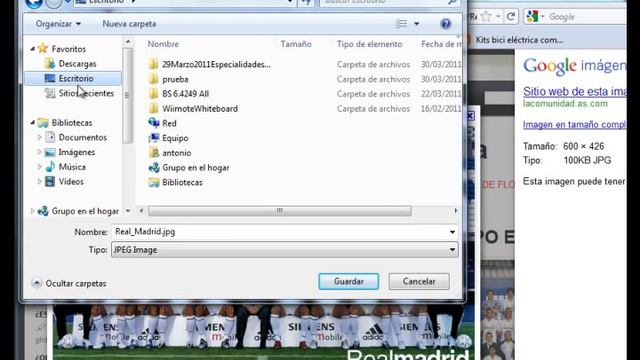
Task: Expand the Imágenes library node
Action: tap(40, 152)
